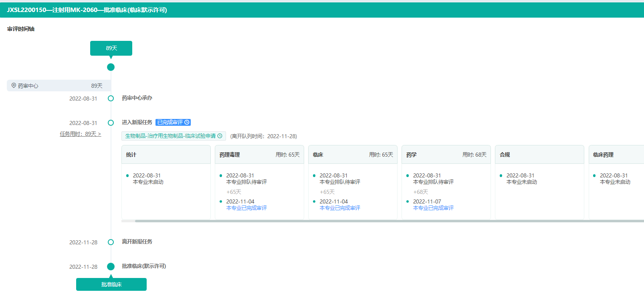
Task: Click the 批准临床(默示许可) event label
Action: [144, 266]
